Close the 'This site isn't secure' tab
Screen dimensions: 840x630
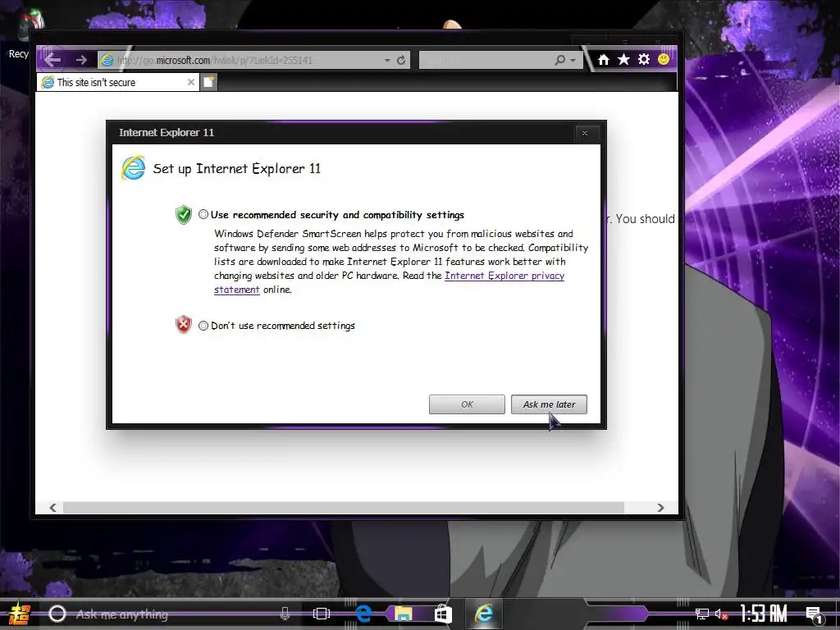coord(190,82)
